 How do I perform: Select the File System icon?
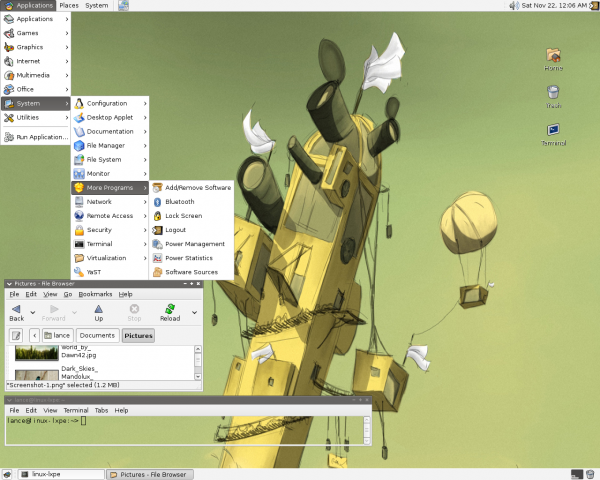79,160
